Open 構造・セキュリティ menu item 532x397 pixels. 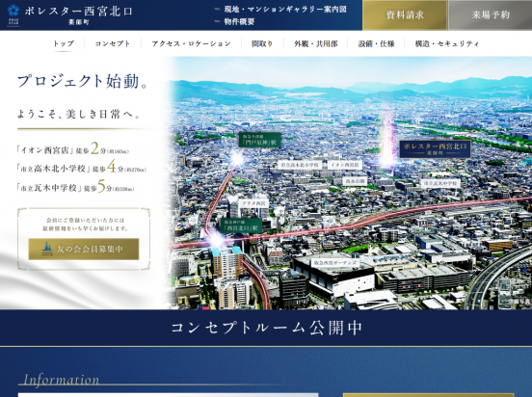tap(447, 43)
